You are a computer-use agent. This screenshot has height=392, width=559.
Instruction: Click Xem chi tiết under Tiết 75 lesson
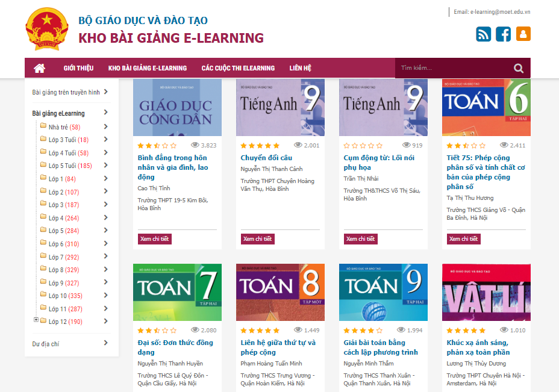coord(463,239)
